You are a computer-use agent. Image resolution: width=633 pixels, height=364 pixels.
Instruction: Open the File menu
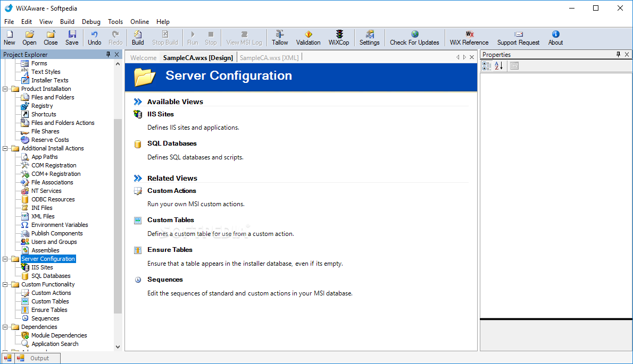(x=9, y=22)
